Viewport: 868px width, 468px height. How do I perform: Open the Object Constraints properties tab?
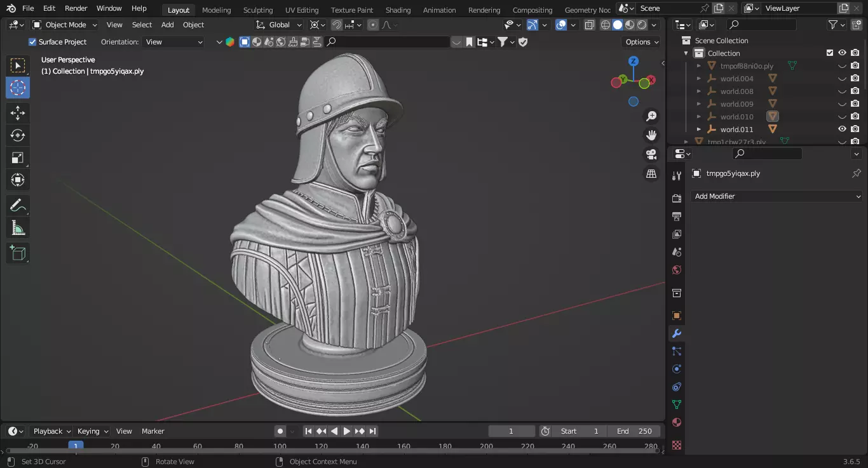pos(677,387)
